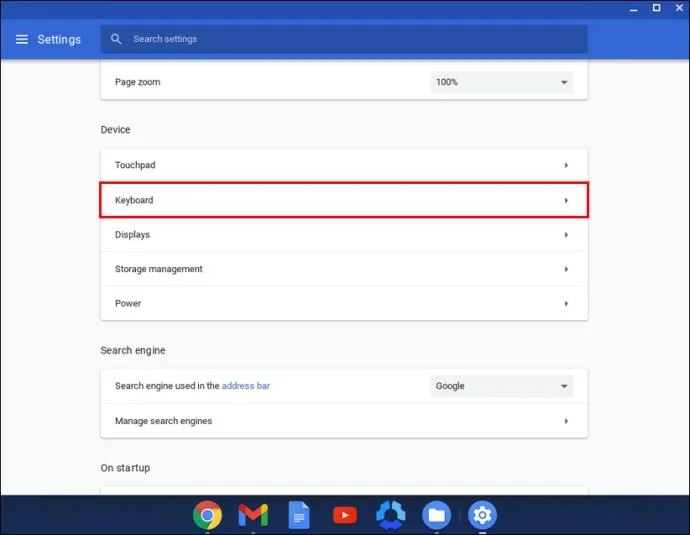The image size is (690, 535).
Task: Minimize the Settings window
Action: point(634,8)
